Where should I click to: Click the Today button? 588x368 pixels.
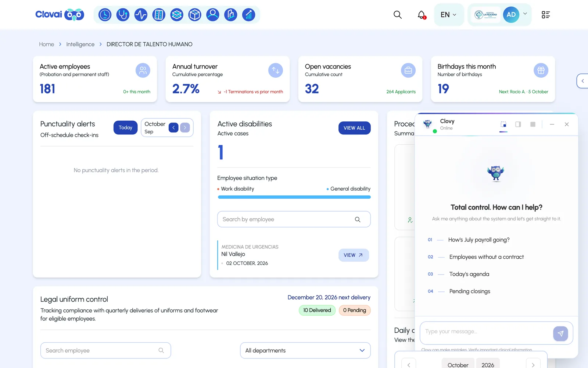click(125, 128)
